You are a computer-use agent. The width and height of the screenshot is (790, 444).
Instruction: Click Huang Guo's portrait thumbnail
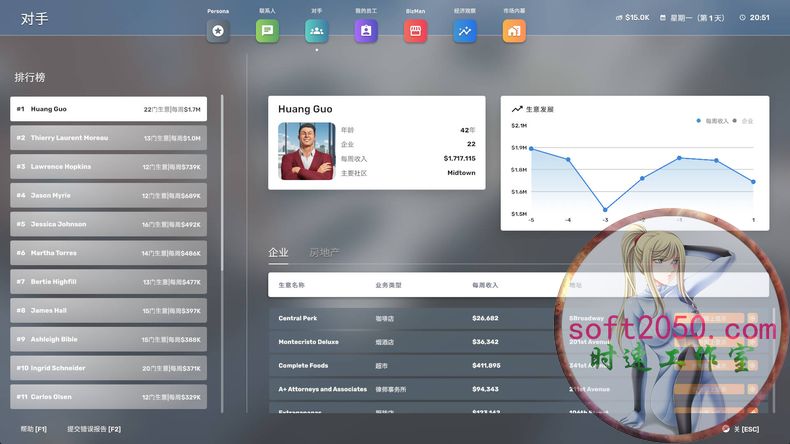(306, 151)
